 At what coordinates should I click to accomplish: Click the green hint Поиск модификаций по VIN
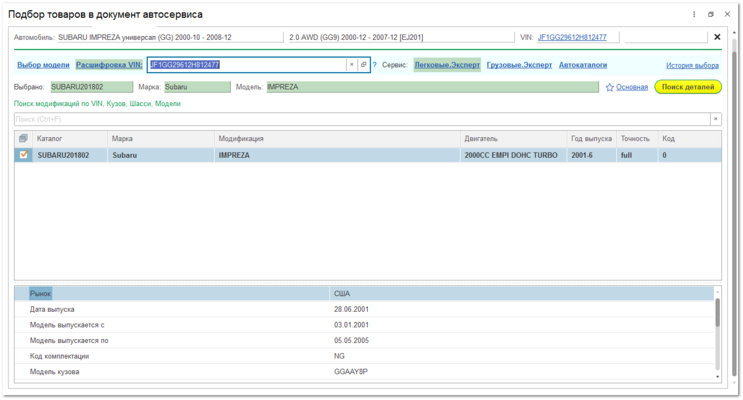coord(97,103)
